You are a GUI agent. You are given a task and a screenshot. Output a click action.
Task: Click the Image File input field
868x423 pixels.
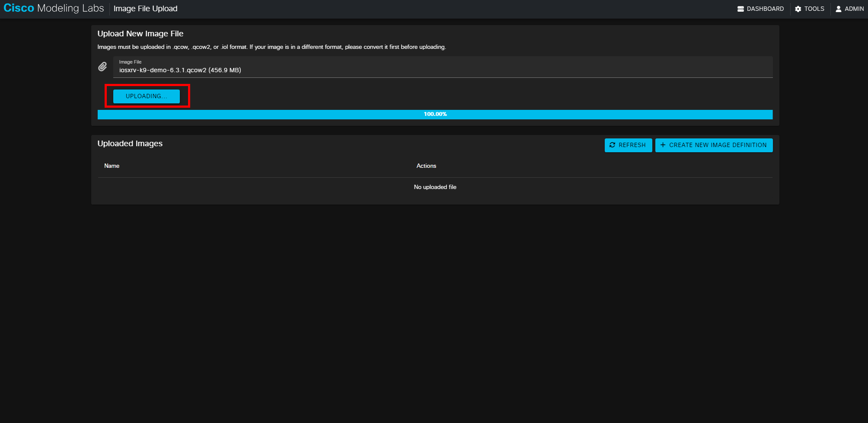click(x=443, y=67)
